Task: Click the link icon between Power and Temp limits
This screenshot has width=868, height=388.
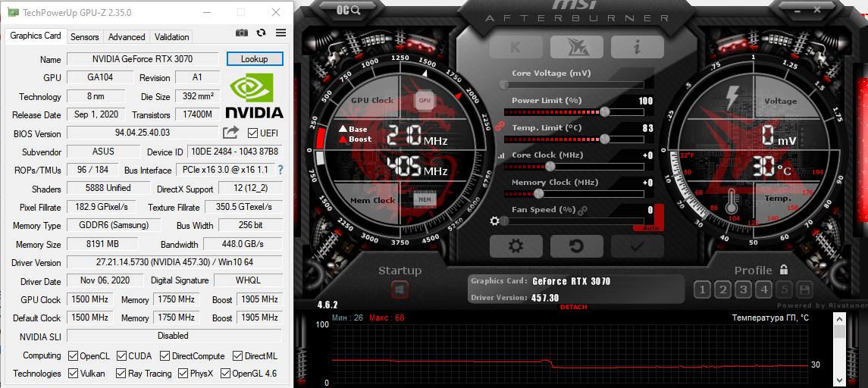Action: click(500, 127)
